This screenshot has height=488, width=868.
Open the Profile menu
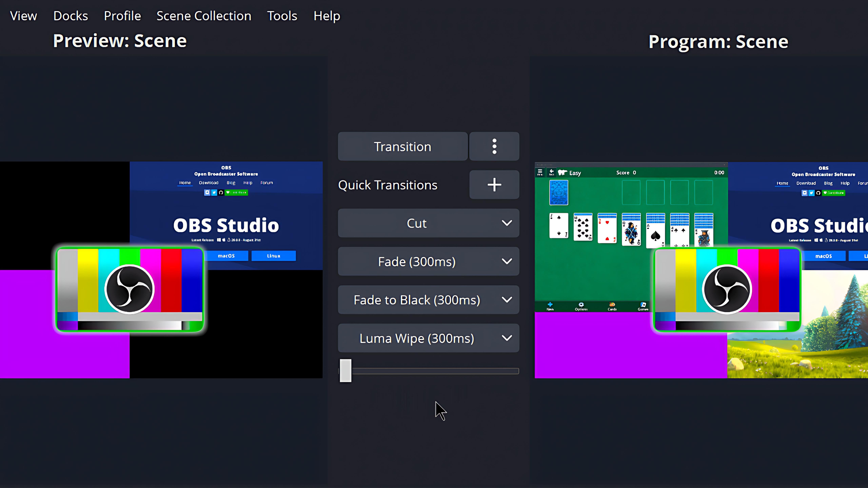pyautogui.click(x=122, y=16)
